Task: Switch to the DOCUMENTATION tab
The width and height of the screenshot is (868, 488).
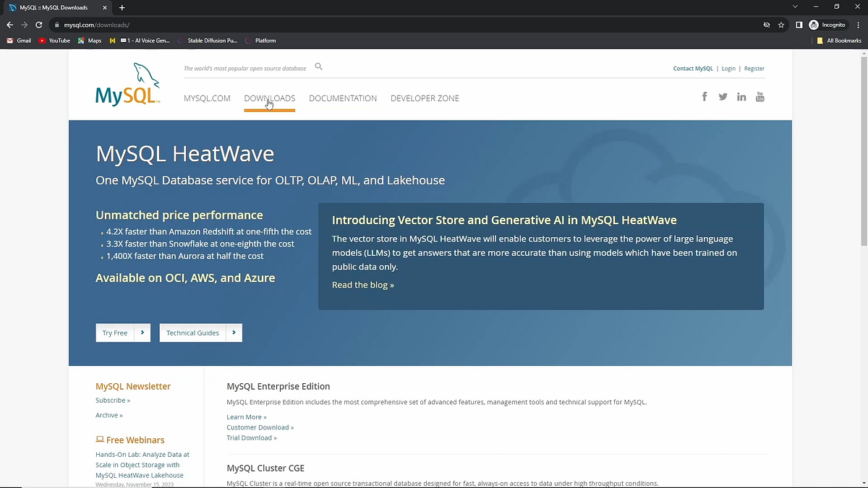Action: pyautogui.click(x=343, y=98)
